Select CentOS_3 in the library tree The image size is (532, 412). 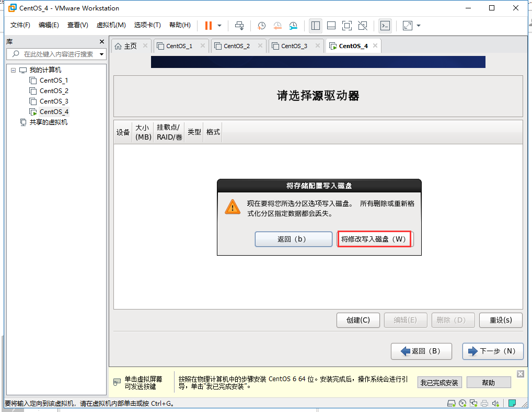pos(54,101)
